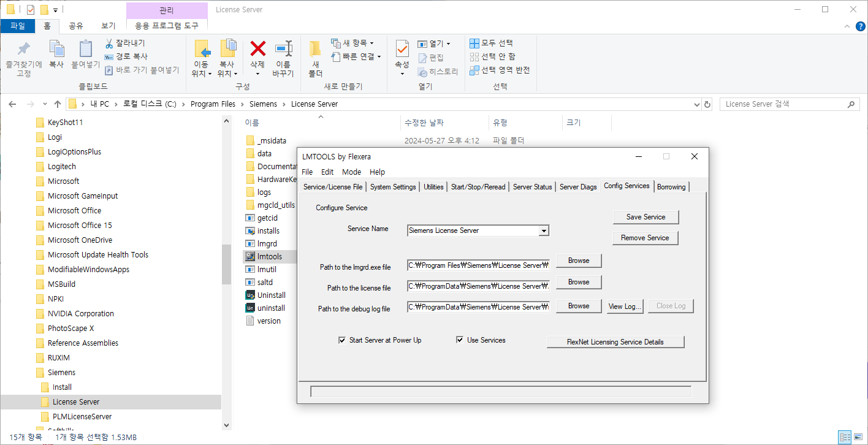
Task: Select the NVIDIA Corporation folder in tree
Action: [81, 314]
